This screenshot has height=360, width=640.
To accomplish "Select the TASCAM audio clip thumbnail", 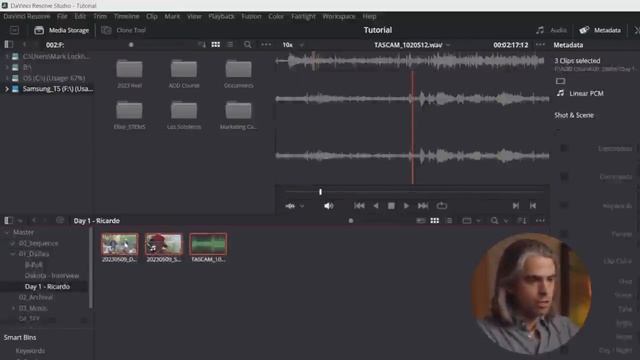I will (208, 244).
